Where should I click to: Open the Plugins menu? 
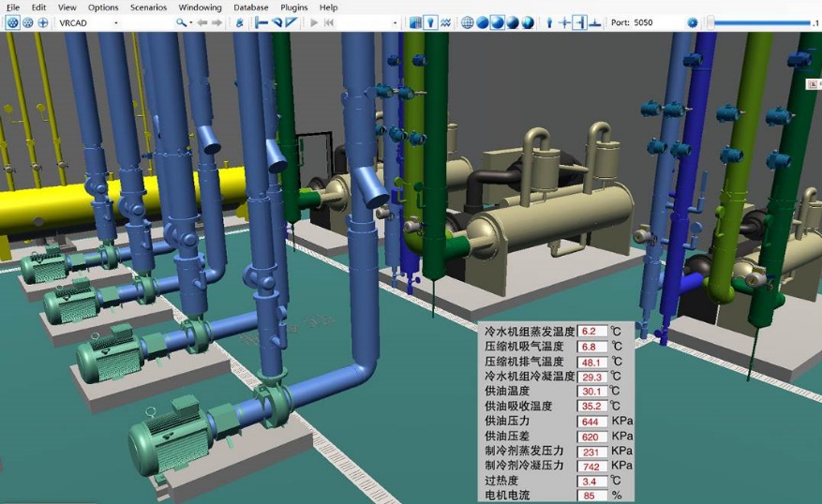click(293, 7)
